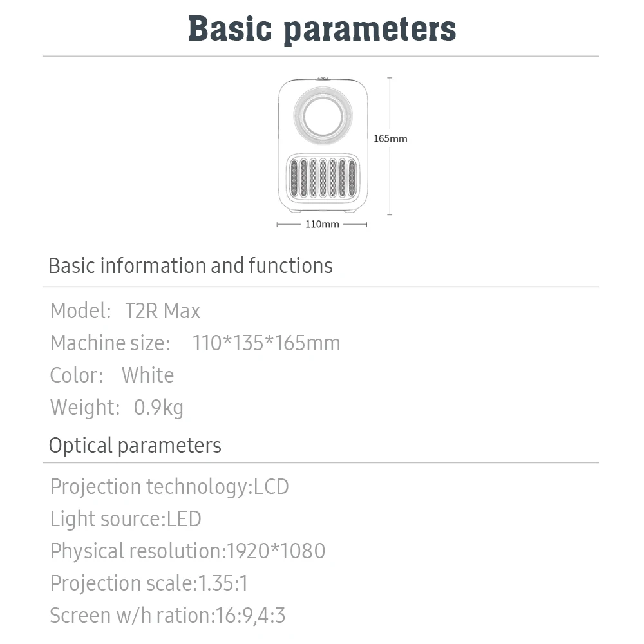Viewport: 644px width, 644px height.
Task: Click the Weight 0.9kg specification line
Action: (x=117, y=408)
